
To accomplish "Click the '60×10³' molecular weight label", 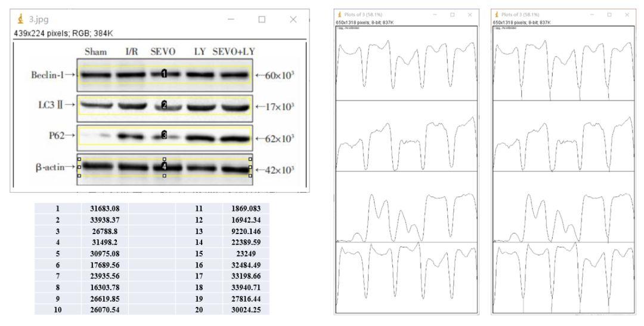I will 280,75.
